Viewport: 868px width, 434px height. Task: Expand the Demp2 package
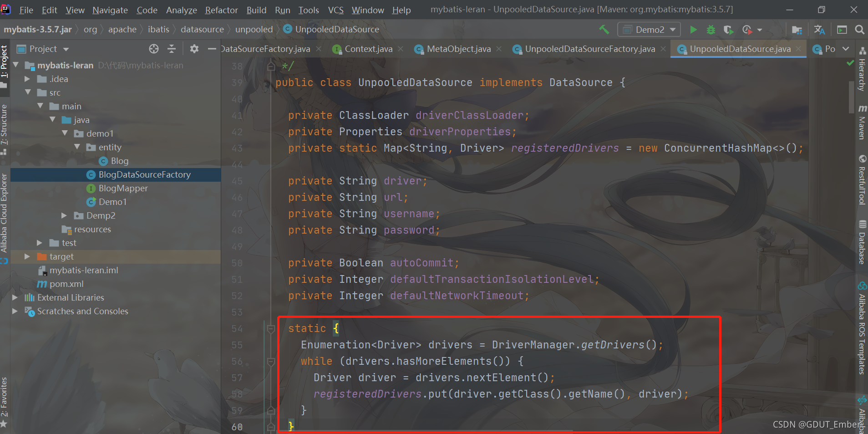(64, 215)
